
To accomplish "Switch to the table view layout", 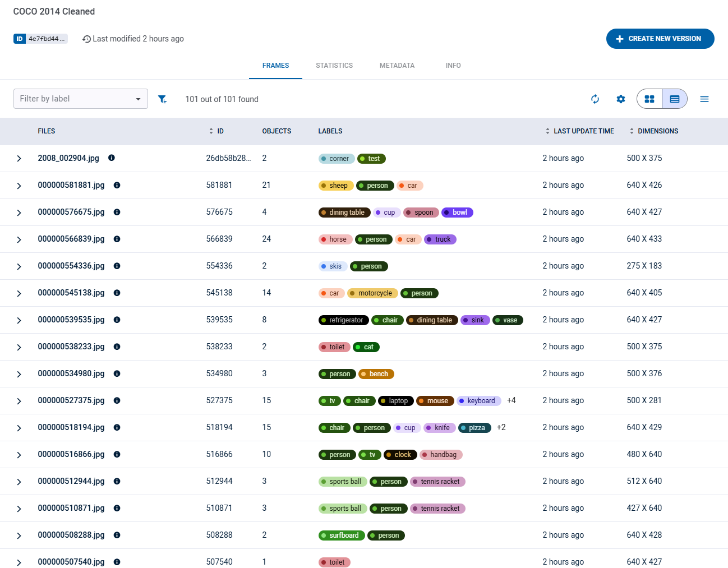I will (x=674, y=99).
